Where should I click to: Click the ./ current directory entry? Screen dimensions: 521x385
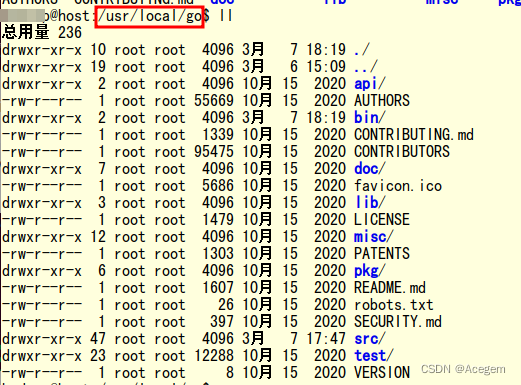pos(362,50)
